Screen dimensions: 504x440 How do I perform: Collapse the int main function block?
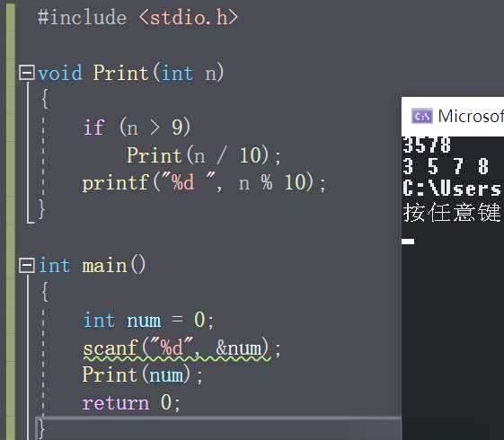pyautogui.click(x=27, y=266)
